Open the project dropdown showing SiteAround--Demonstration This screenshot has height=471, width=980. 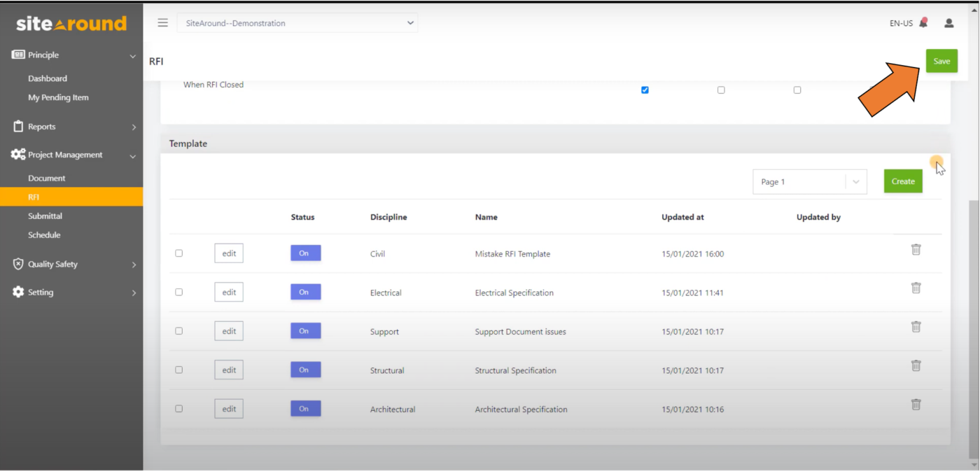(x=297, y=22)
